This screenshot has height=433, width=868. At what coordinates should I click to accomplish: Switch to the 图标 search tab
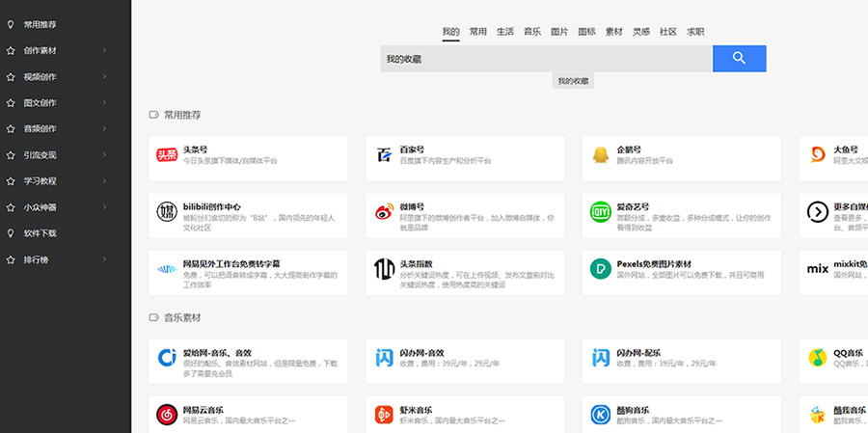(x=586, y=32)
